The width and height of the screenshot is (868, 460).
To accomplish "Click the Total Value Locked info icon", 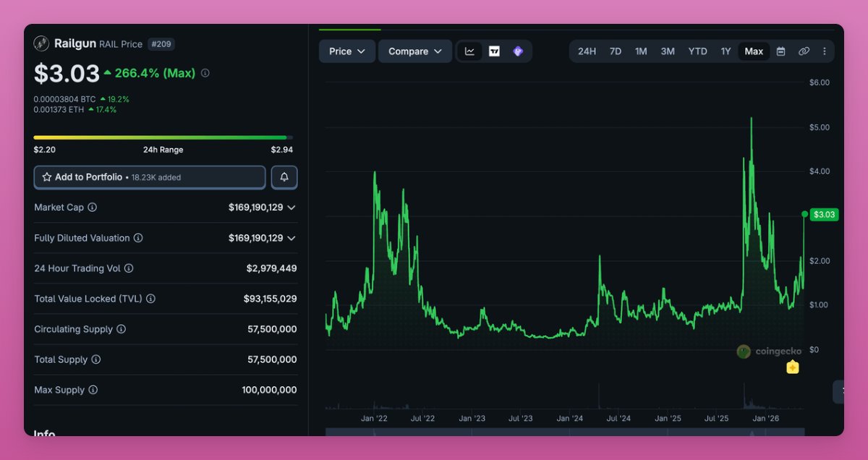I will point(150,299).
